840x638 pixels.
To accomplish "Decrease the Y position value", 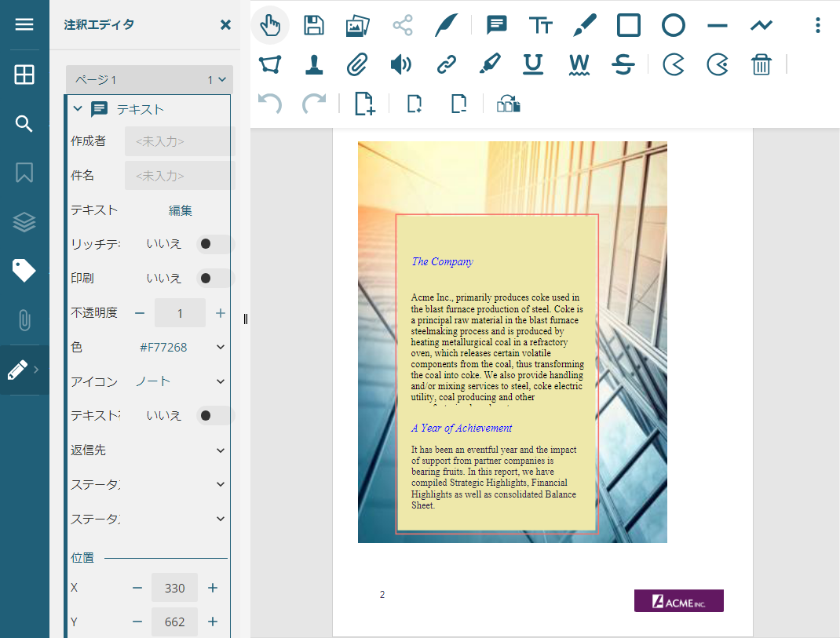I will [137, 622].
